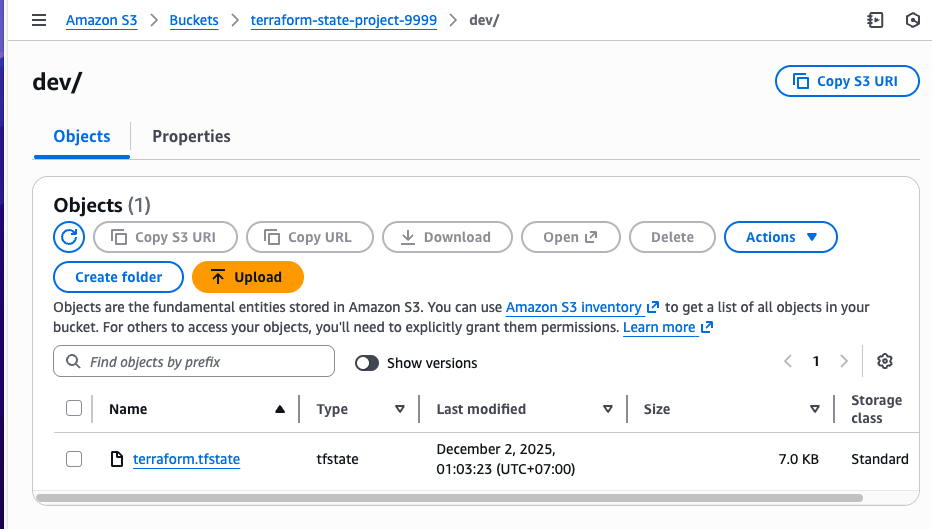Click the orange Upload button
932x529 pixels.
click(x=247, y=277)
